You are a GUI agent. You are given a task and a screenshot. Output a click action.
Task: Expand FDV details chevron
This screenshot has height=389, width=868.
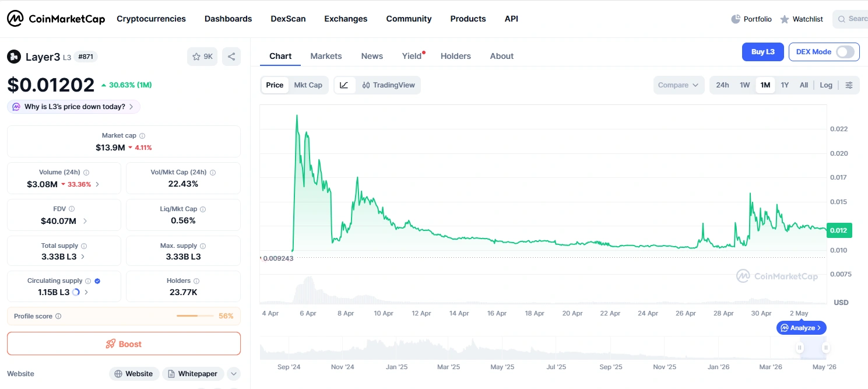click(85, 221)
